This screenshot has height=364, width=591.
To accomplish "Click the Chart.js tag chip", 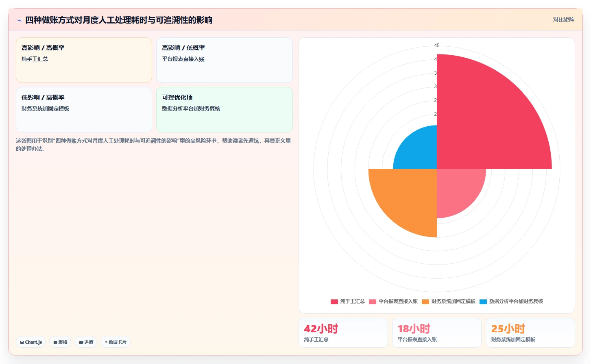I will 31,342.
